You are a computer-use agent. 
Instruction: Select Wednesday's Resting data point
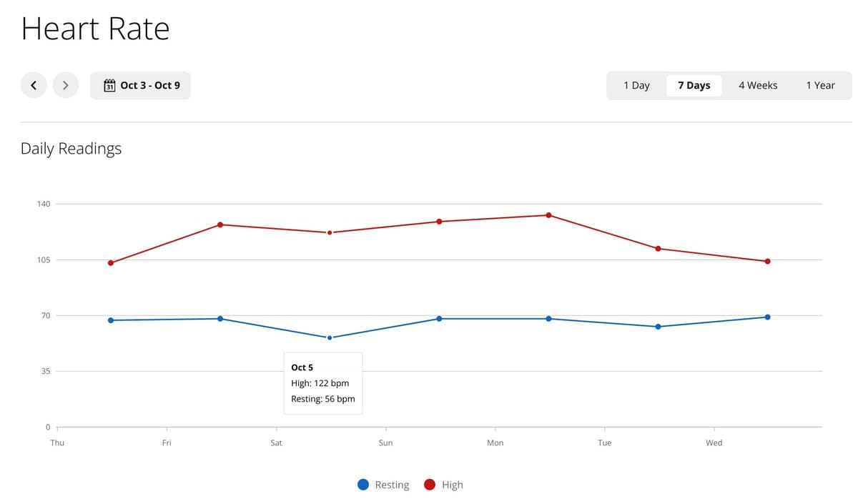(767, 317)
